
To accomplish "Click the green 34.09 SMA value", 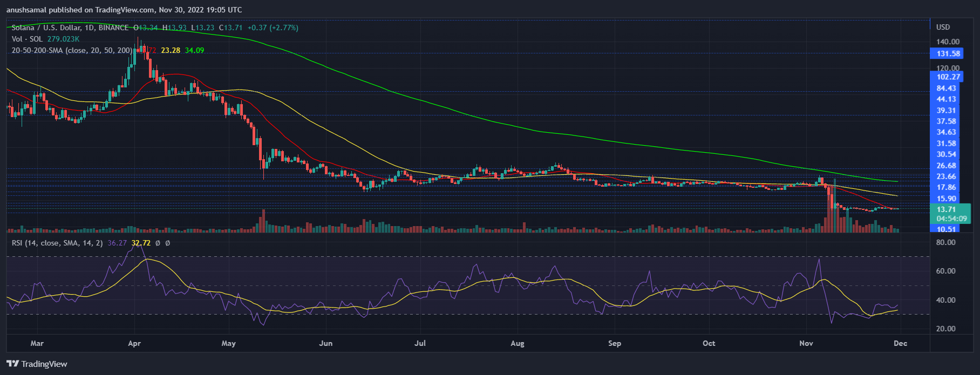I will [x=194, y=50].
